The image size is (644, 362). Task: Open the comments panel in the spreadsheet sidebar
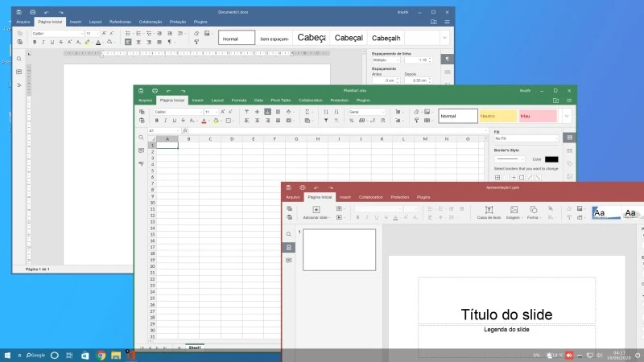141,150
